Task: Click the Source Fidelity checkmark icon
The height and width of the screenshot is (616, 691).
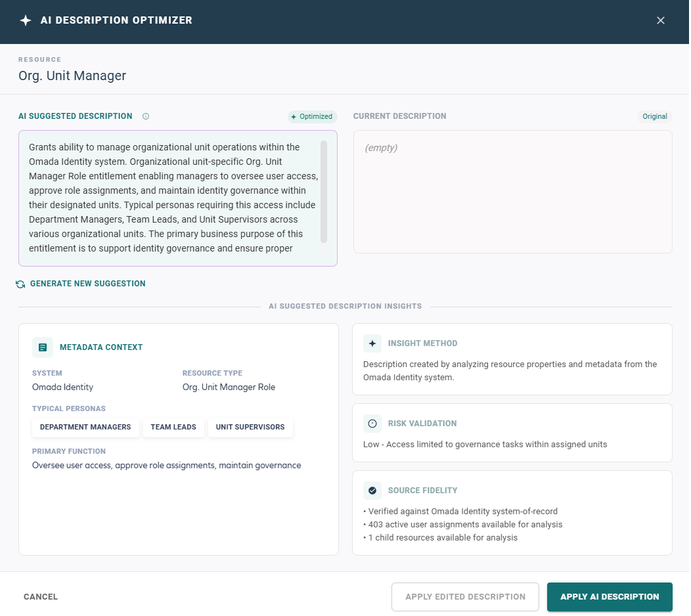Action: [372, 491]
